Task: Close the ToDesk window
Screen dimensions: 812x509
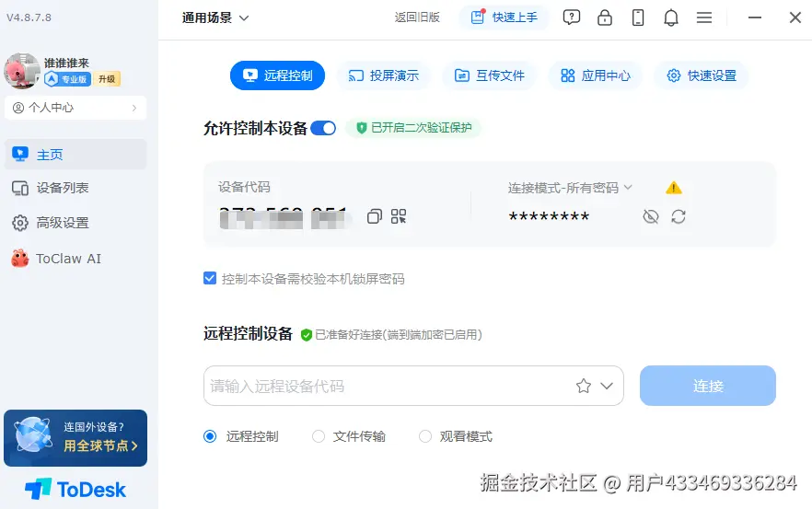Action: 795,17
